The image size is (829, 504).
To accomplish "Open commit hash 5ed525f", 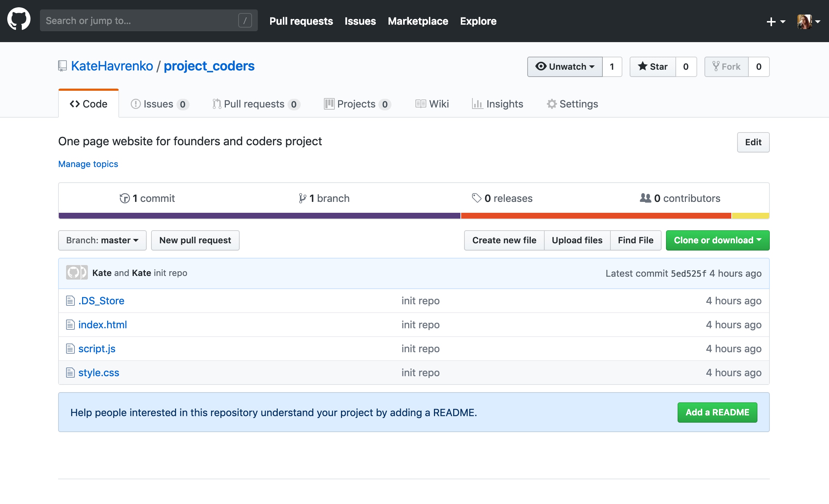I will pos(688,273).
